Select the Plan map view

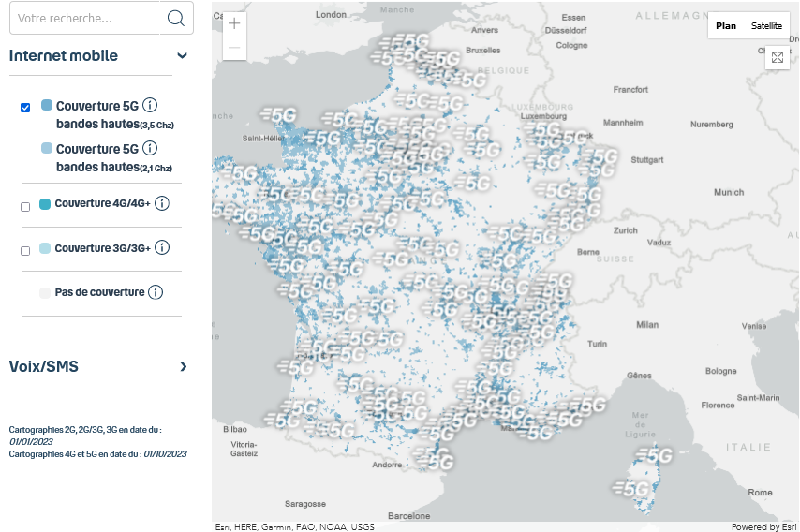click(726, 26)
